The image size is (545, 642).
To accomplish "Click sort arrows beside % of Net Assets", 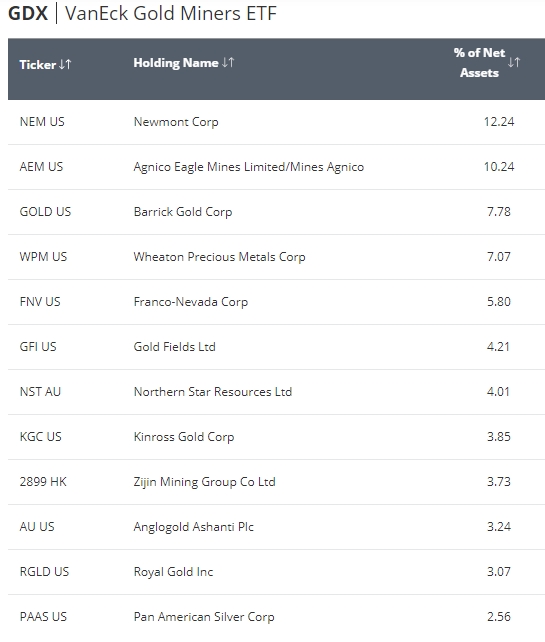I will coord(514,62).
